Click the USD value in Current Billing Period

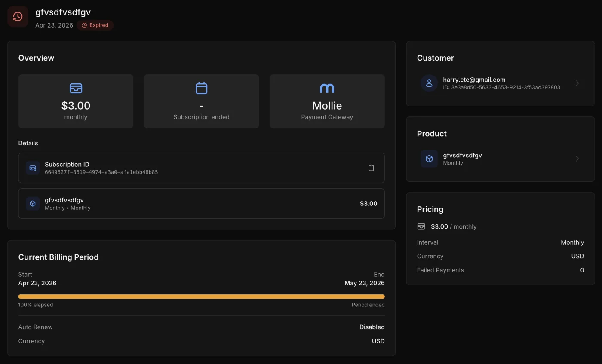point(378,341)
